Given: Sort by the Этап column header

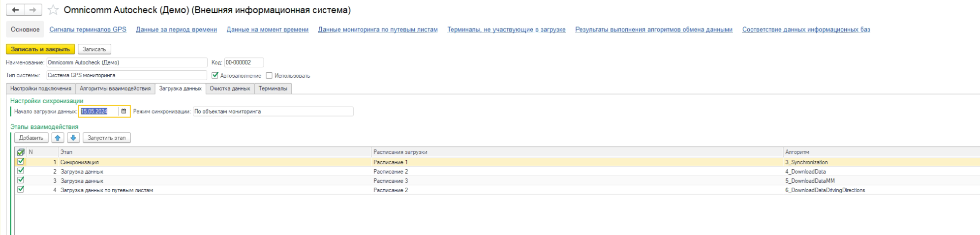Looking at the screenshot, I should [214, 152].
